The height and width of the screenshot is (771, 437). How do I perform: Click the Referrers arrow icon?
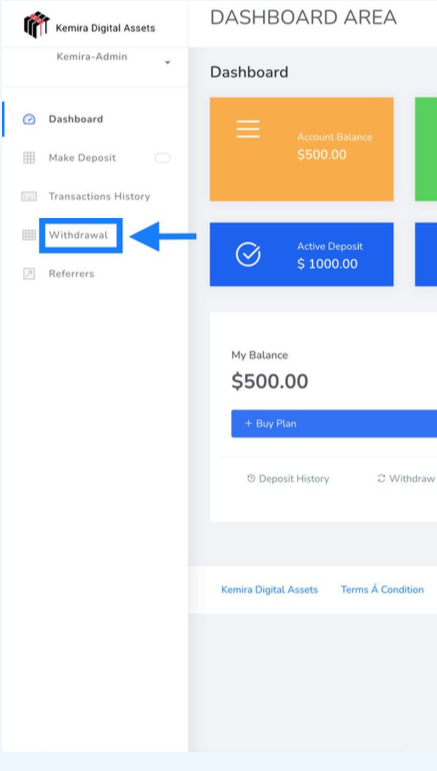(x=29, y=274)
